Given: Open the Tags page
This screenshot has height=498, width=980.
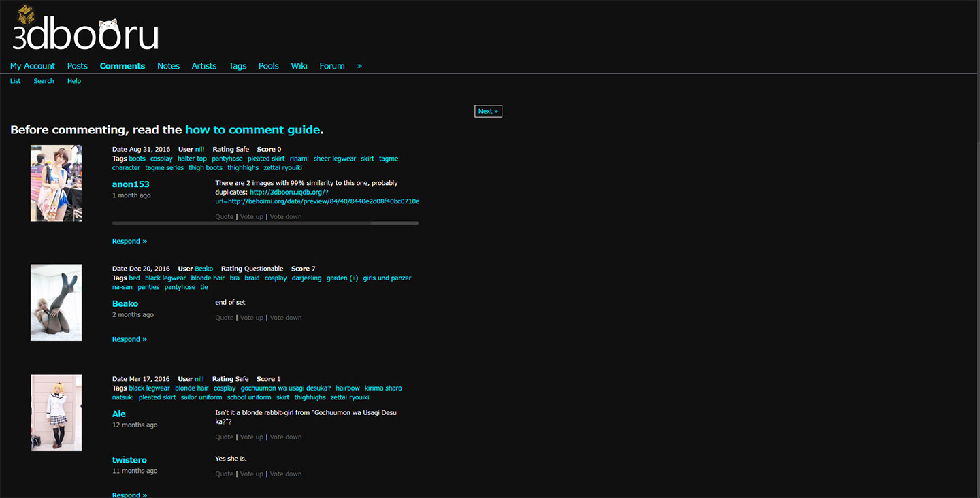Looking at the screenshot, I should [x=238, y=66].
